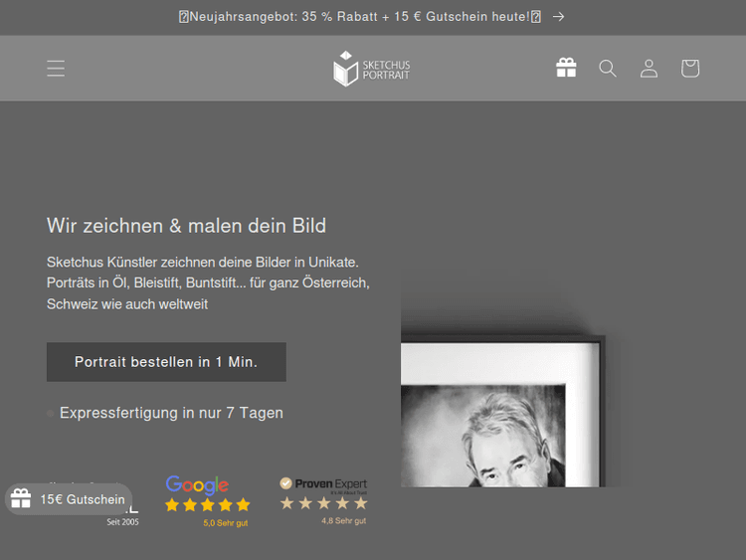Screen dimensions: 746x560
Task: Click the Sketchus Portrait logo
Action: [372, 68]
